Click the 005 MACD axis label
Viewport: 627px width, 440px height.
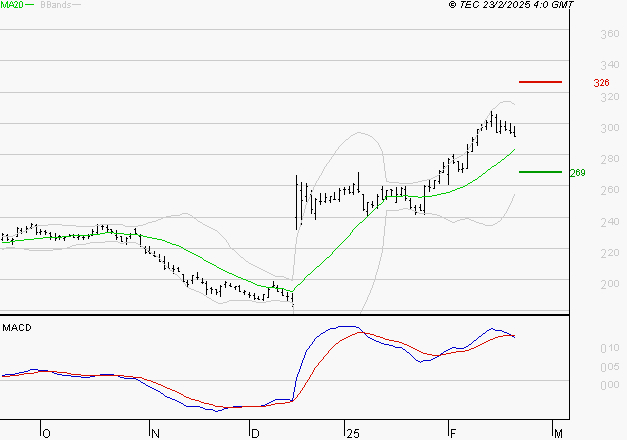pos(610,367)
